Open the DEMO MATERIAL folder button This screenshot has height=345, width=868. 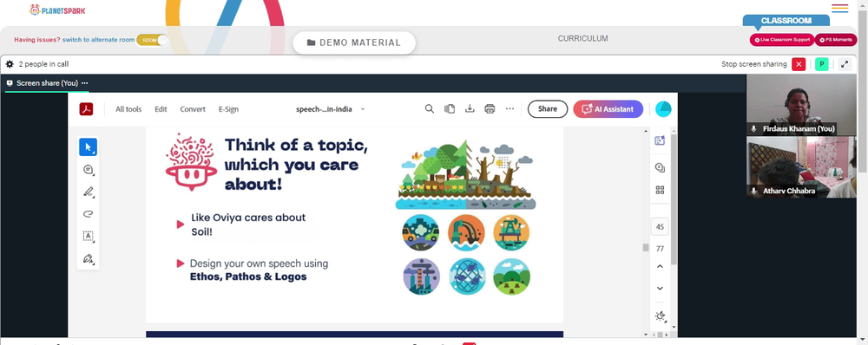pyautogui.click(x=354, y=42)
